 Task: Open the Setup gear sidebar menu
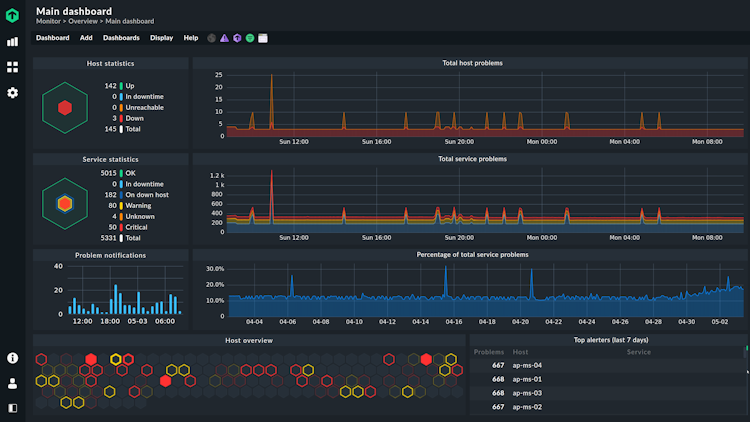[12, 92]
